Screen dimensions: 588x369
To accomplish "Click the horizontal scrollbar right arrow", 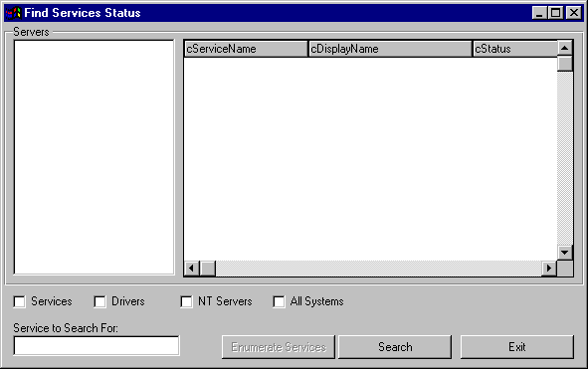I will pos(549,269).
